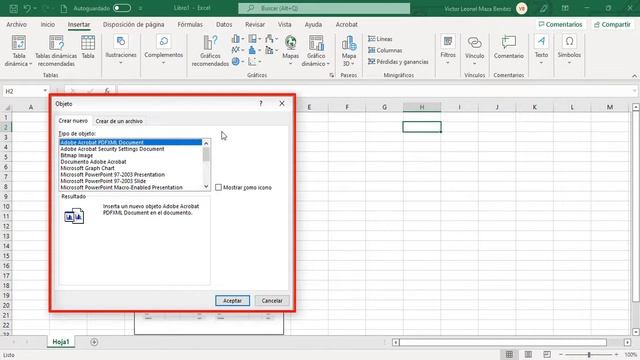
Task: Switch to Normal view in status bar
Action: [509, 354]
